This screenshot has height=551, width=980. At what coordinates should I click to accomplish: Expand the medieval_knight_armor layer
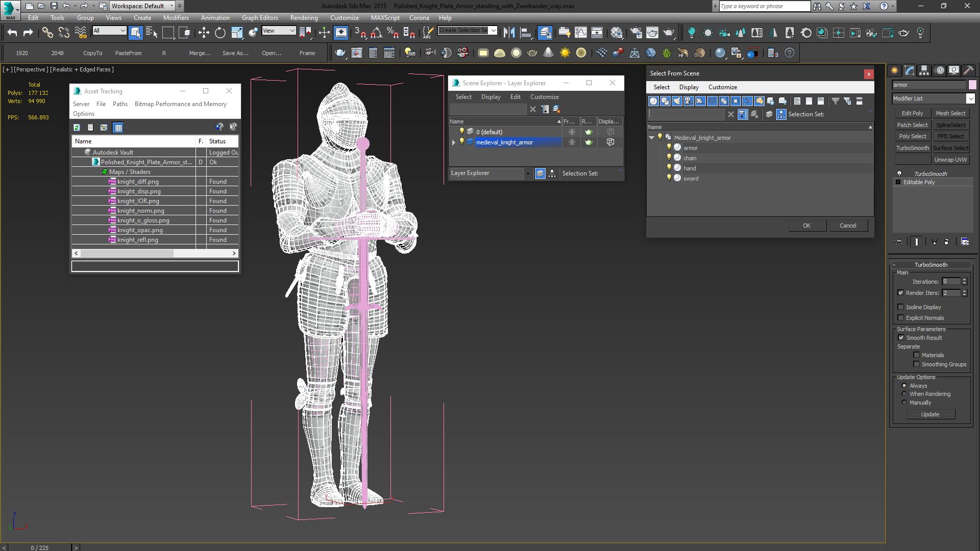[453, 142]
